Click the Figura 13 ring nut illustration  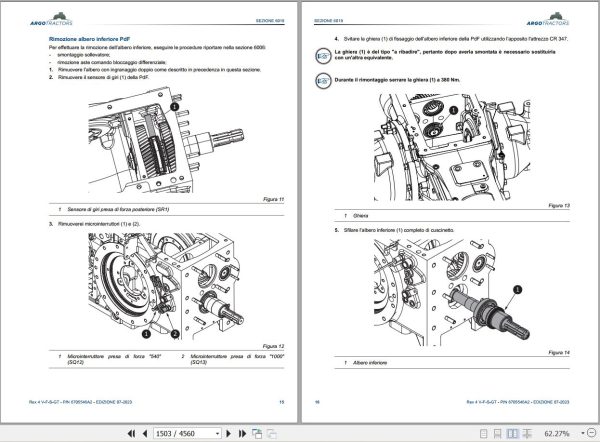point(452,147)
